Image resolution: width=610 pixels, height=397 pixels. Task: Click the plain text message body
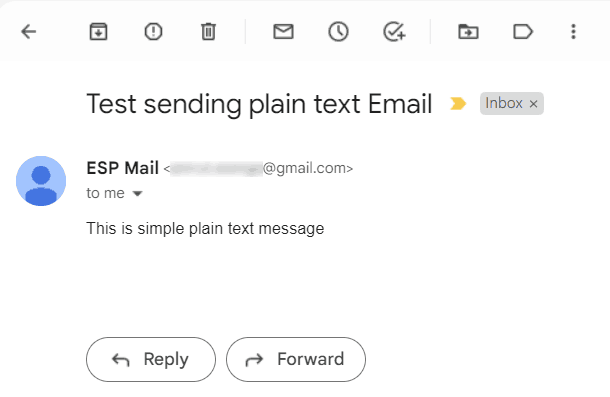pyautogui.click(x=205, y=228)
